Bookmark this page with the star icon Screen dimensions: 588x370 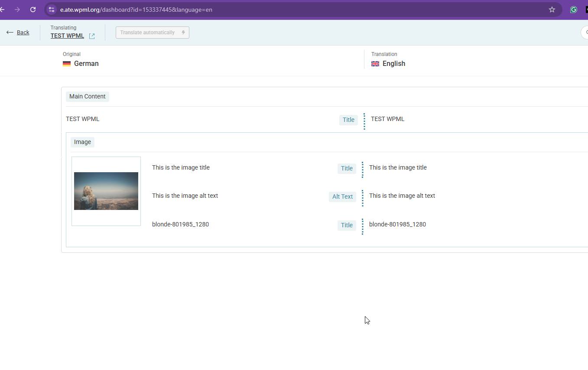(x=552, y=10)
